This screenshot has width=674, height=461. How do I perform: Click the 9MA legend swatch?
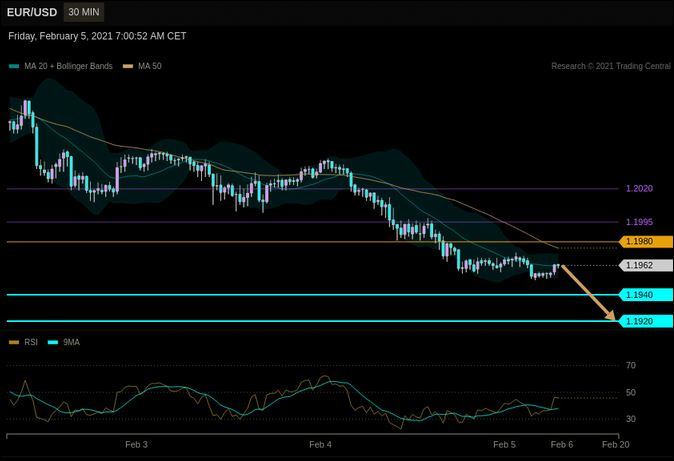(x=53, y=342)
